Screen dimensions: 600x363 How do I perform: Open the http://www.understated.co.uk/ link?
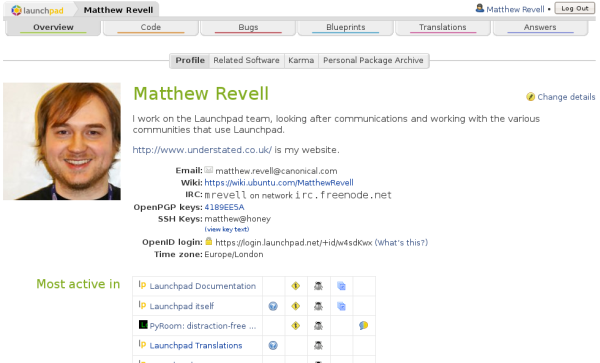[202, 150]
